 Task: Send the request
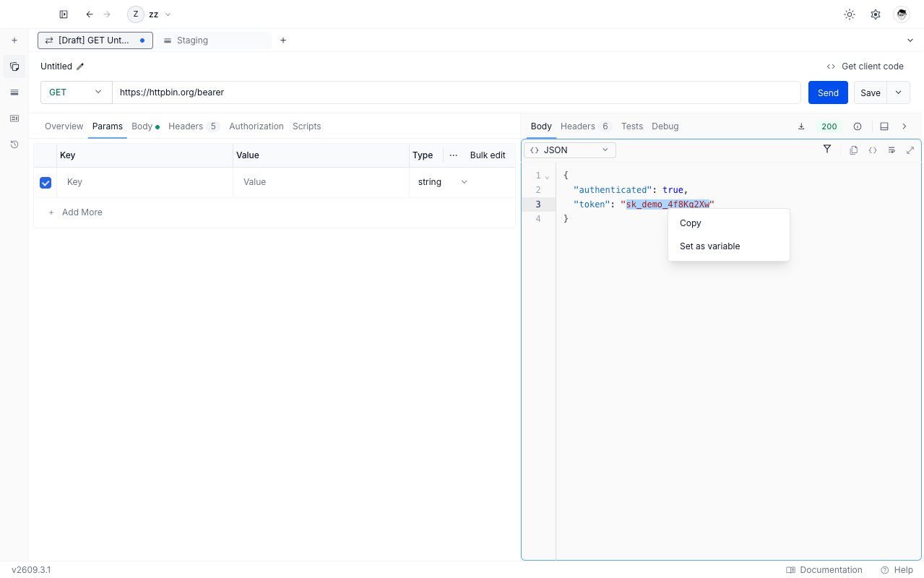(828, 92)
